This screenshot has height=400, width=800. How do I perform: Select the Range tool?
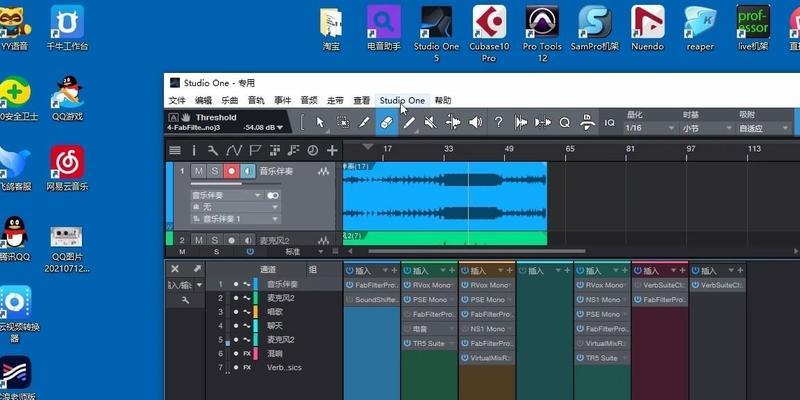(343, 122)
